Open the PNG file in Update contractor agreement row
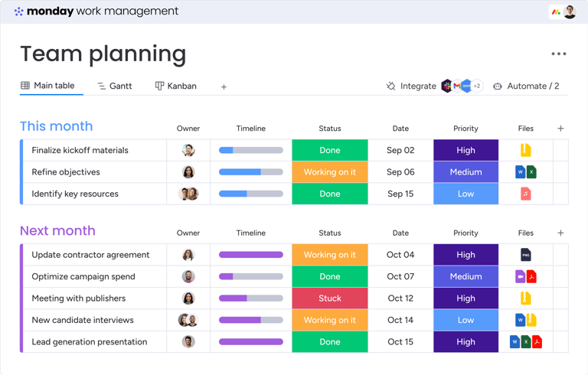Viewport: 588px width, 375px height. point(525,255)
